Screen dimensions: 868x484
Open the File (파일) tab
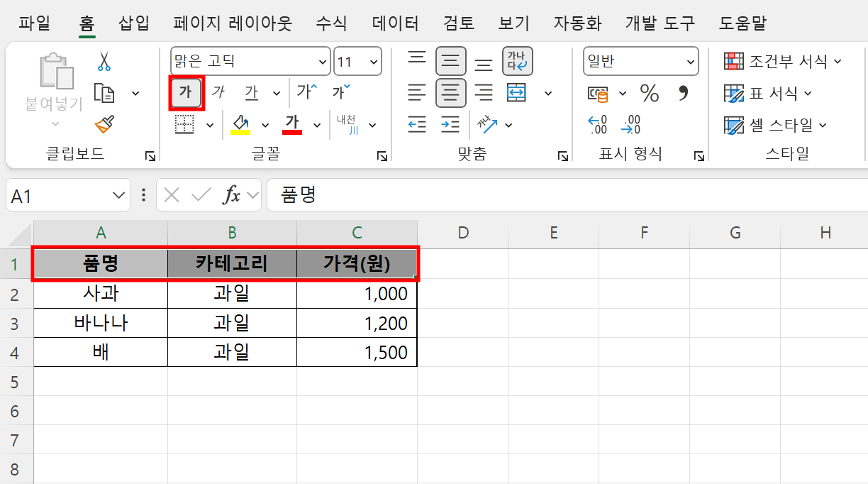click(x=34, y=23)
